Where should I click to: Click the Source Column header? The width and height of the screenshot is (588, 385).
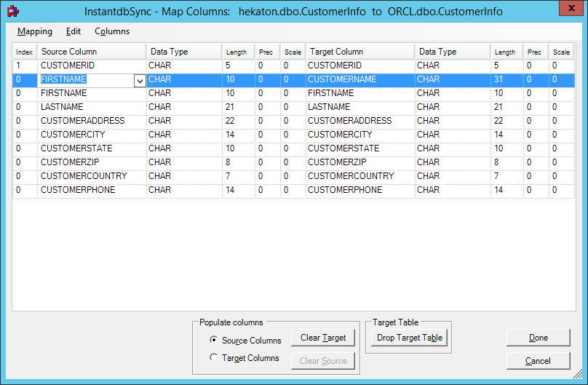coord(92,52)
